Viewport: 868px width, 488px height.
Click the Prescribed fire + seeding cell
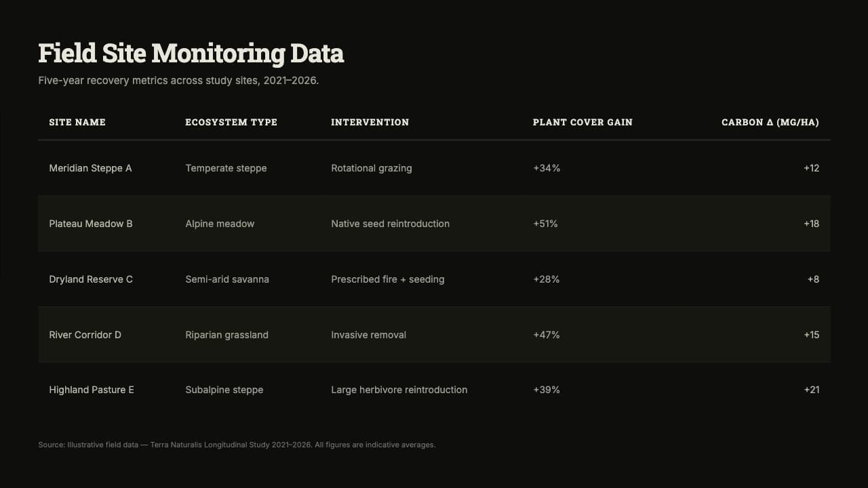click(x=388, y=279)
